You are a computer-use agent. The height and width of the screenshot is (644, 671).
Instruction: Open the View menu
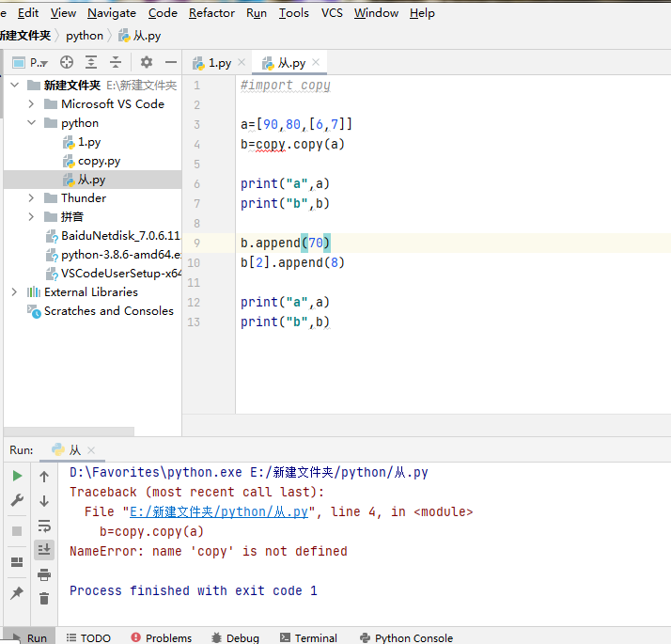[63, 13]
